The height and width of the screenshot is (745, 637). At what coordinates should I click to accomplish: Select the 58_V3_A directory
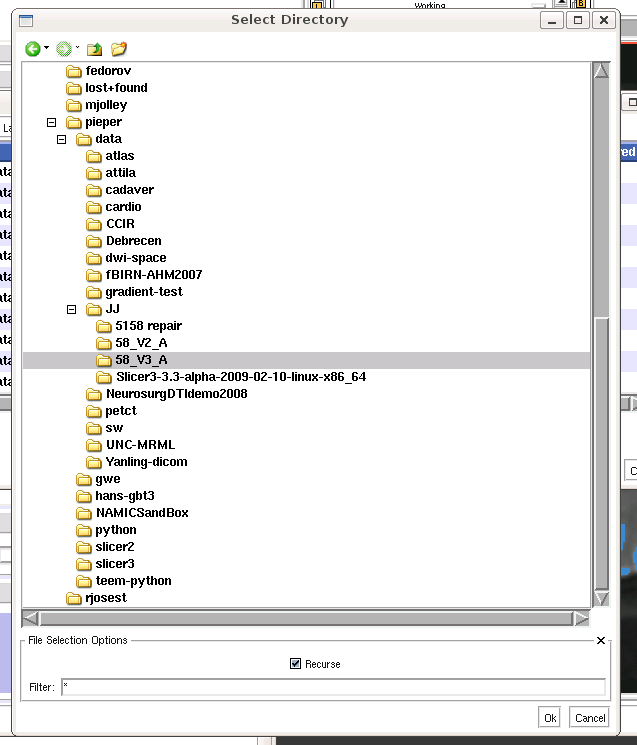coord(141,360)
